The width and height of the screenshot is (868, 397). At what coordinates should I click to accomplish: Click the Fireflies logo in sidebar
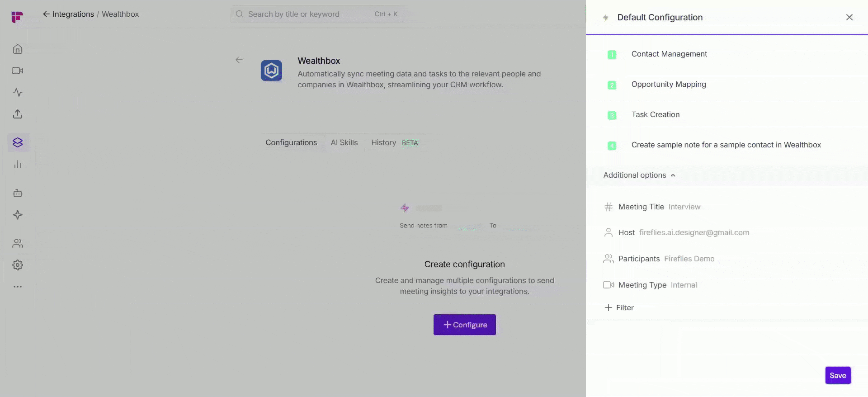tap(17, 17)
